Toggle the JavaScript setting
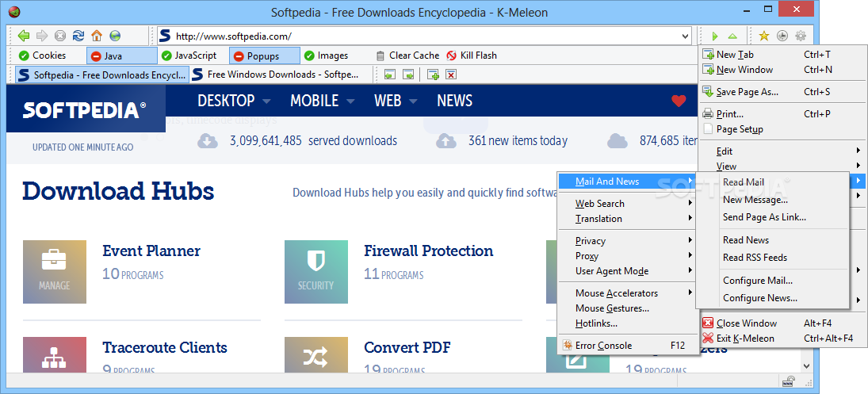Image resolution: width=868 pixels, height=394 pixels. pyautogui.click(x=189, y=55)
